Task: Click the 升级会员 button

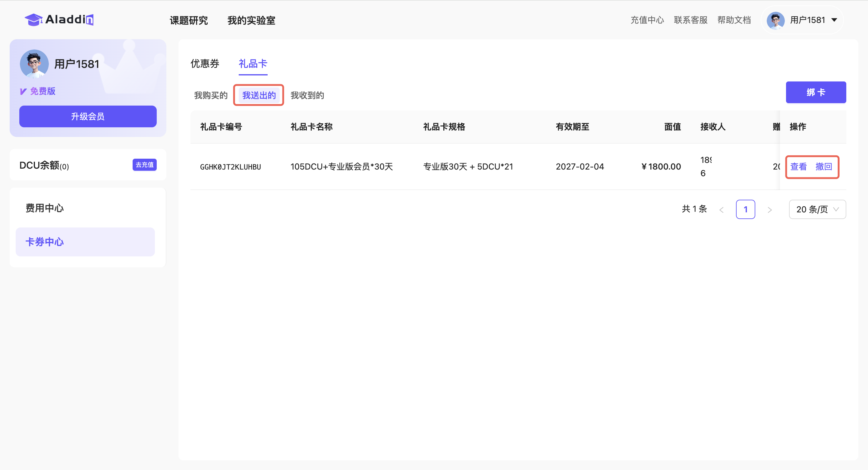Action: point(88,116)
